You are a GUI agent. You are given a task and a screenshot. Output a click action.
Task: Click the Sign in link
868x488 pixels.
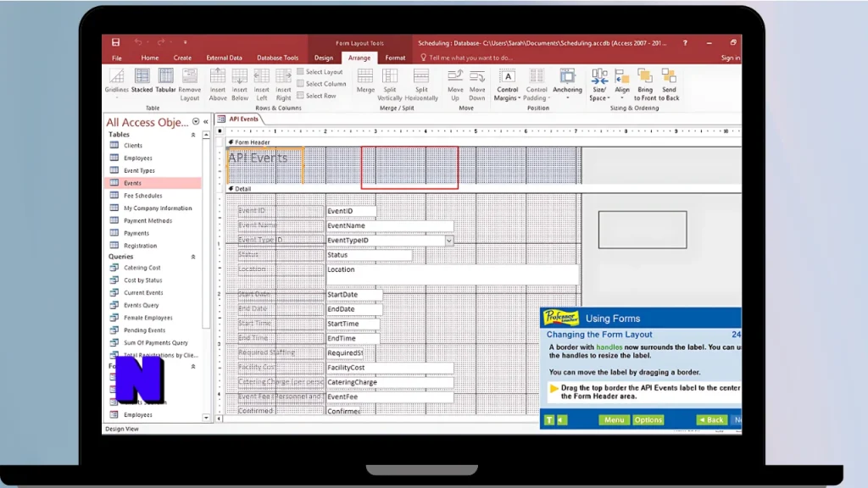coord(731,58)
